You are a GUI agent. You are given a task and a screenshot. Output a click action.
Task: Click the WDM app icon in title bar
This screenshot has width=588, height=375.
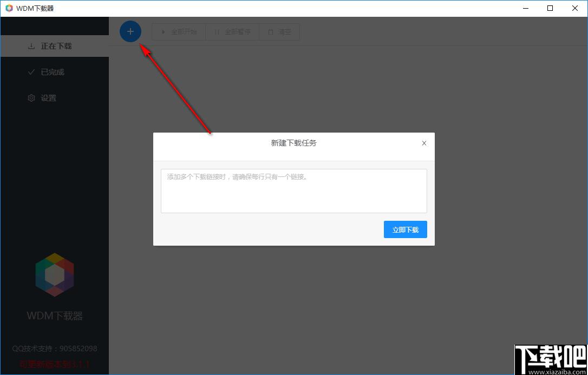9,8
